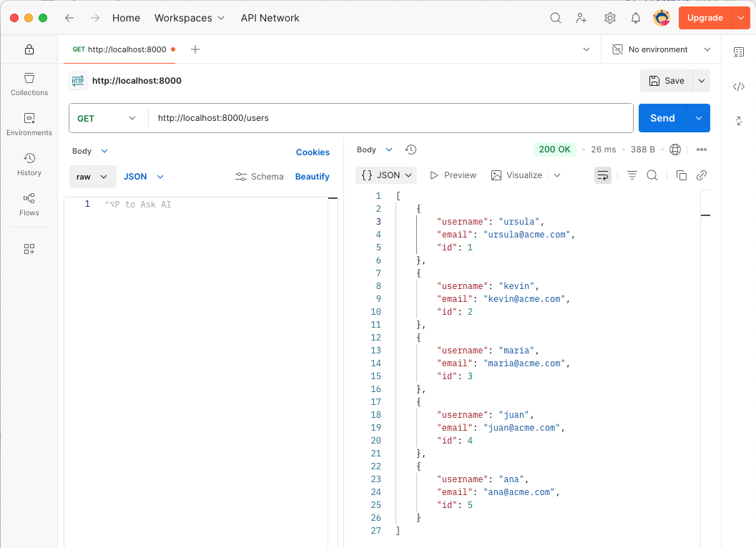The width and height of the screenshot is (756, 548).
Task: Open the code snippet icon
Action: 739,87
